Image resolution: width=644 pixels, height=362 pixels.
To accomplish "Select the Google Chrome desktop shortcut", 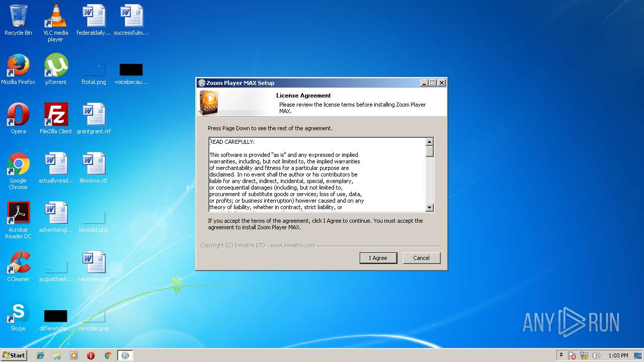I will tap(18, 171).
